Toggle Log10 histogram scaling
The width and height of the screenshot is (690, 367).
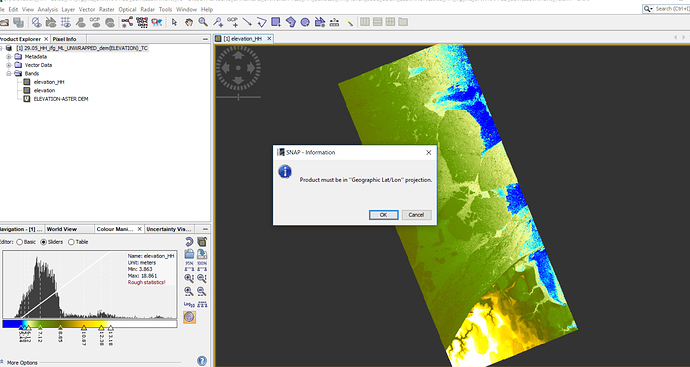click(x=189, y=304)
